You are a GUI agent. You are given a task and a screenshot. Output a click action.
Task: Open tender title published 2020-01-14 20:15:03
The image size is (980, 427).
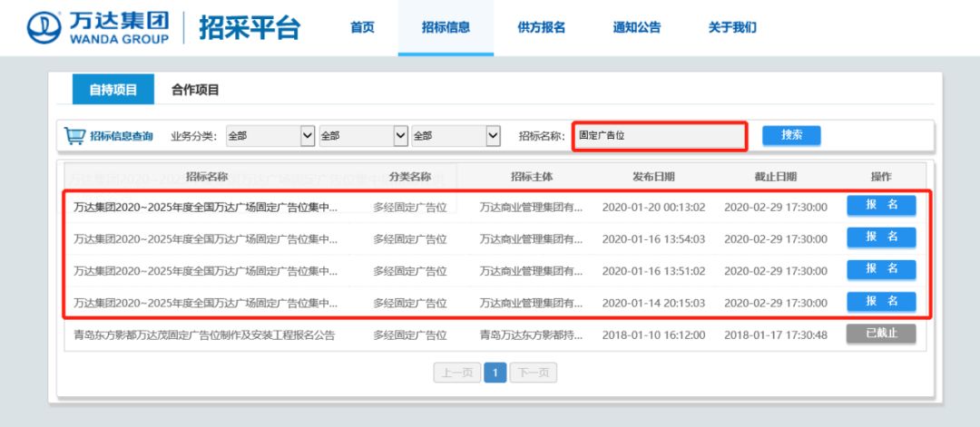205,304
